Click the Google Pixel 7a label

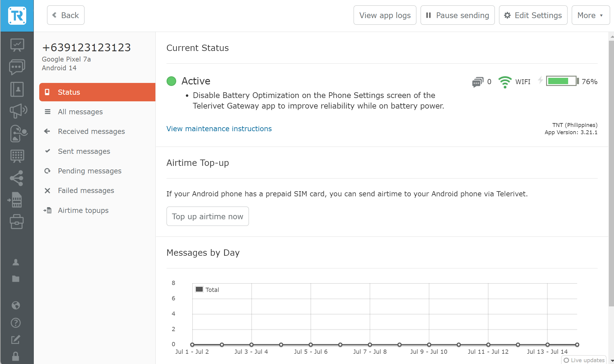(66, 59)
